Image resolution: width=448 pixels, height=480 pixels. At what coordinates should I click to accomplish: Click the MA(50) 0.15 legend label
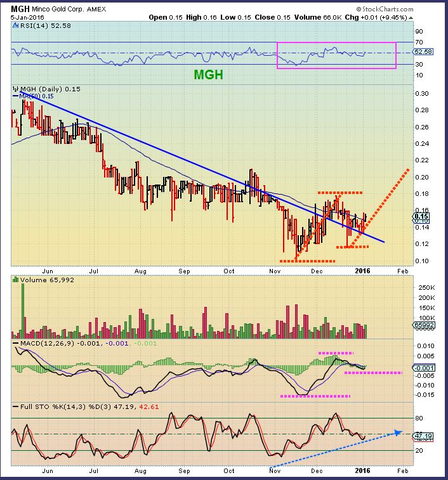(x=36, y=96)
